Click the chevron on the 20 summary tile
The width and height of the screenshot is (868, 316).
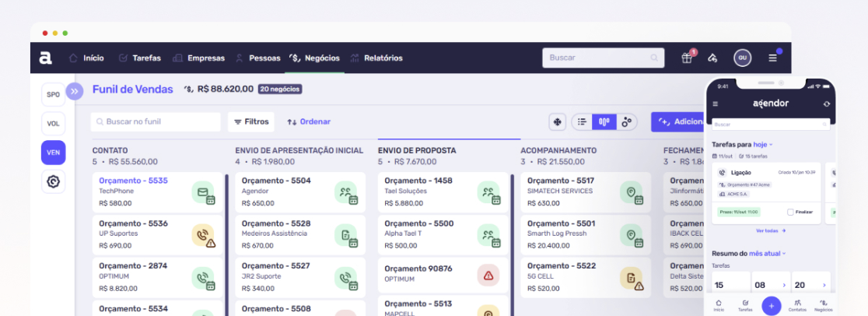click(x=824, y=285)
